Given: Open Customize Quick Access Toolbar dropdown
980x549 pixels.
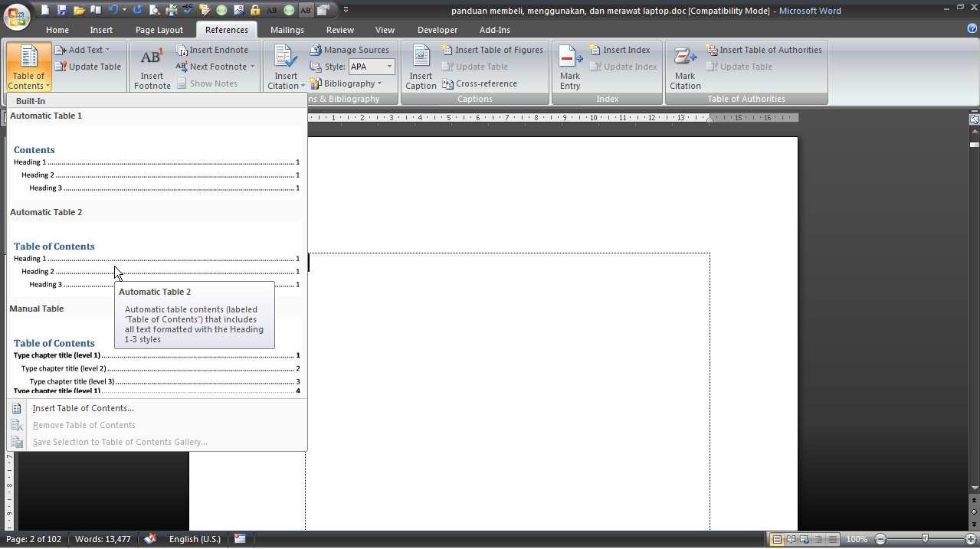Looking at the screenshot, I should 346,10.
